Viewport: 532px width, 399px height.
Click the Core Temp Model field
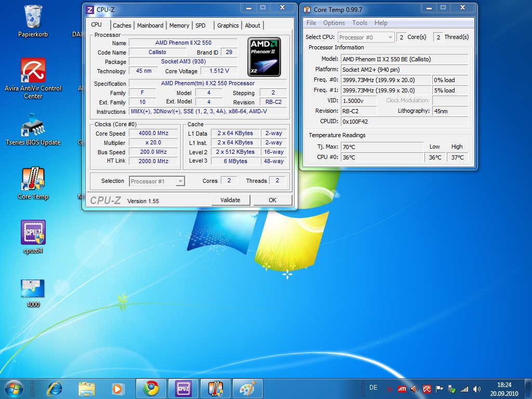[x=404, y=59]
